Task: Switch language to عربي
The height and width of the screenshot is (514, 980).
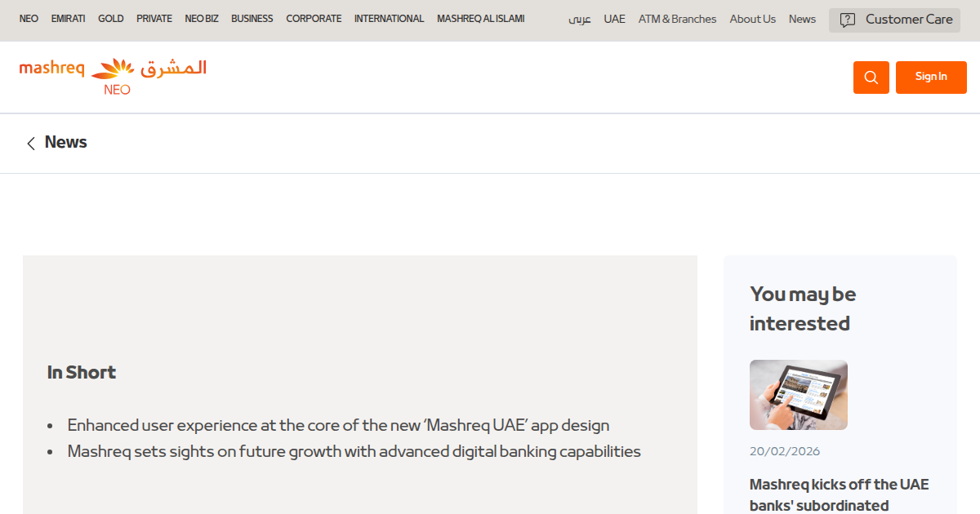Action: click(579, 20)
